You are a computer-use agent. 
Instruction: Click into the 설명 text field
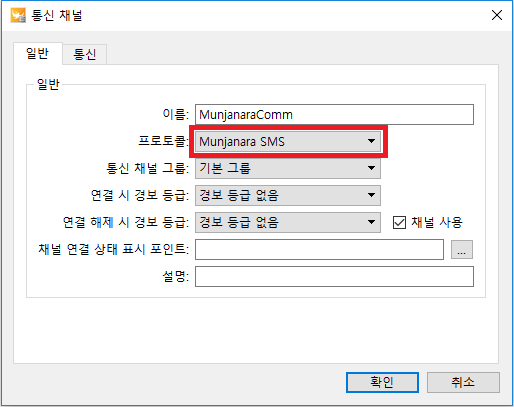(x=334, y=276)
